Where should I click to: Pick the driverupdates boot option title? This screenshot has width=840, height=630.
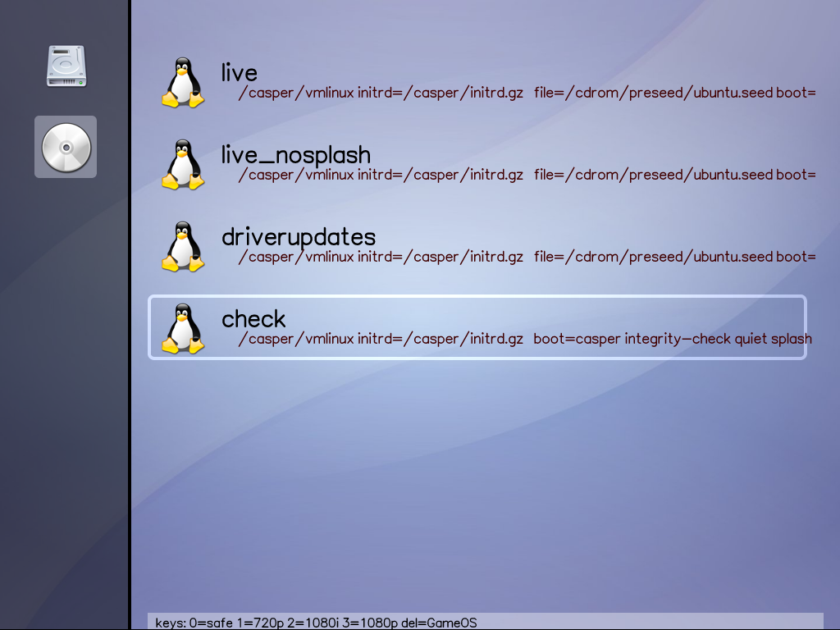coord(299,236)
